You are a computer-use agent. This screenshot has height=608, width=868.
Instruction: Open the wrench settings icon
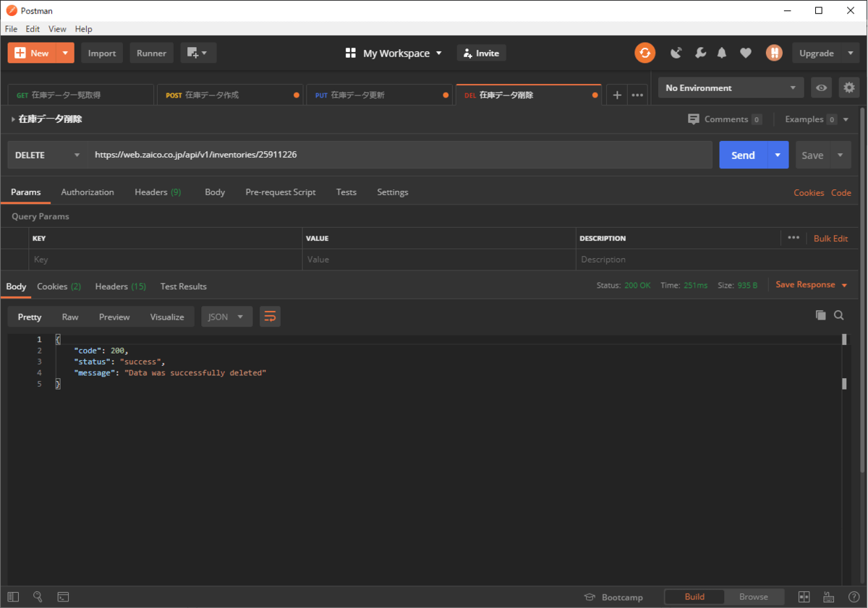pyautogui.click(x=700, y=53)
